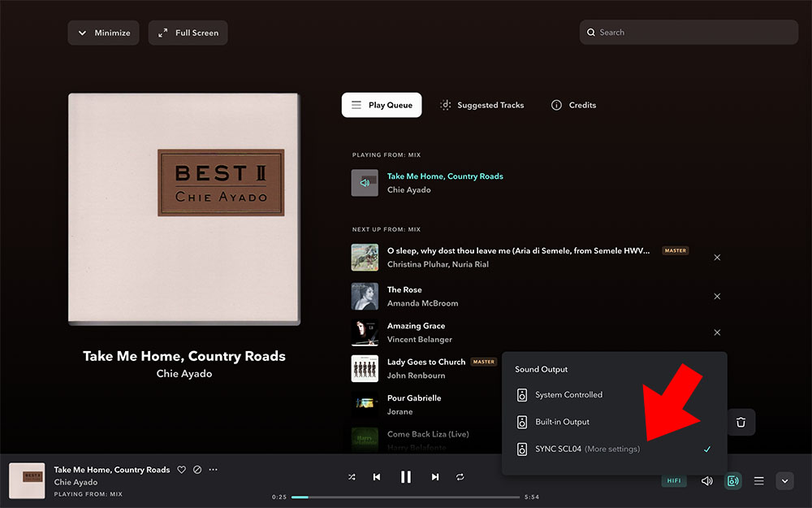Skip to the next track

(435, 477)
